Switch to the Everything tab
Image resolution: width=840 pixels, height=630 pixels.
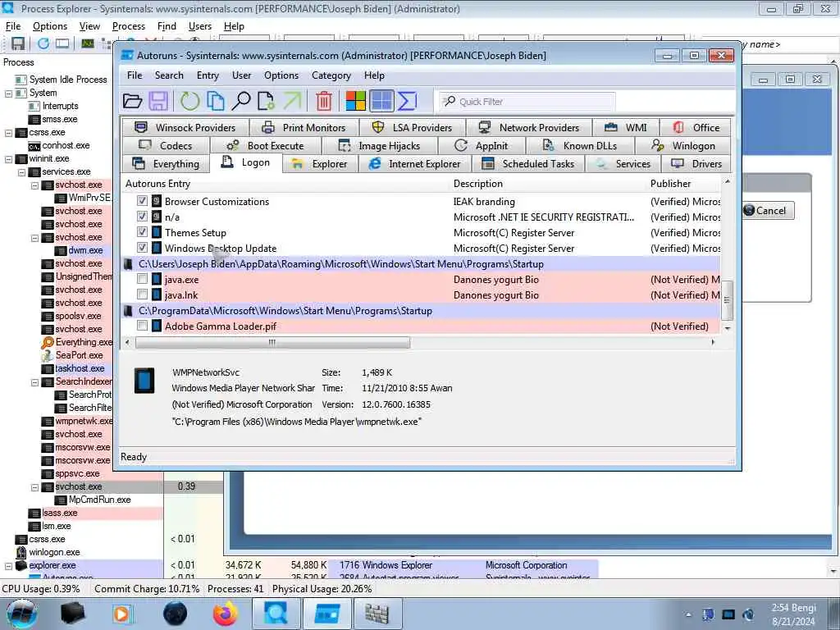pyautogui.click(x=166, y=164)
